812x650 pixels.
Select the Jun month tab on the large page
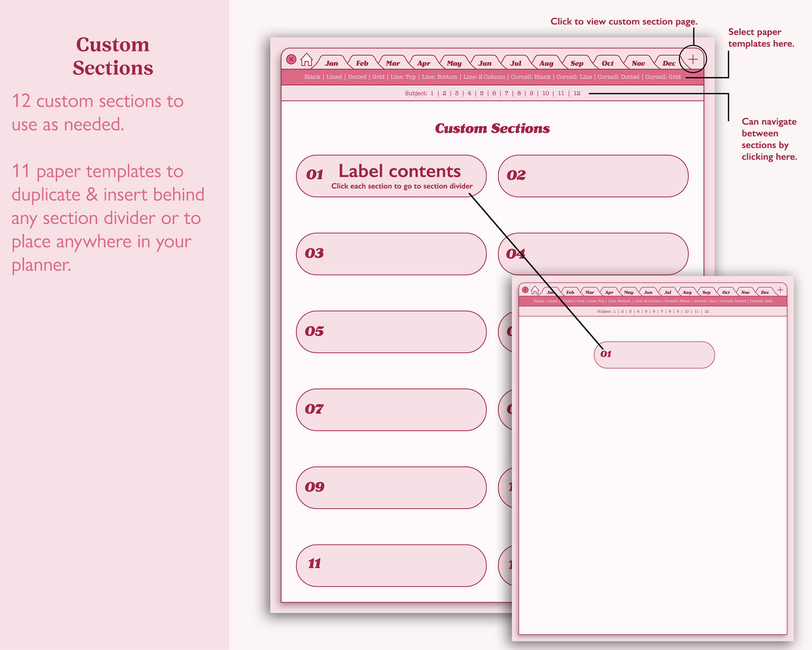tap(485, 63)
